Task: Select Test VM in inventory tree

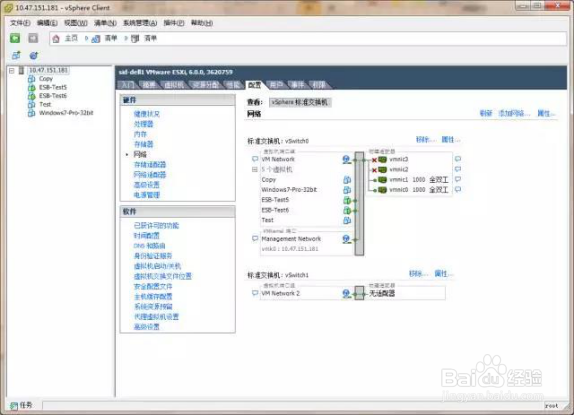Action: pyautogui.click(x=45, y=105)
